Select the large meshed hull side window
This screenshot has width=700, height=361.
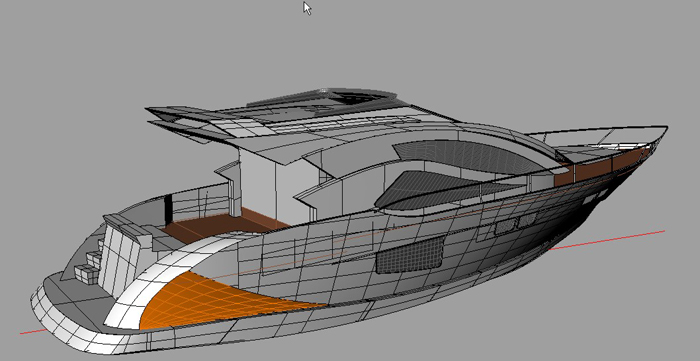tap(410, 255)
